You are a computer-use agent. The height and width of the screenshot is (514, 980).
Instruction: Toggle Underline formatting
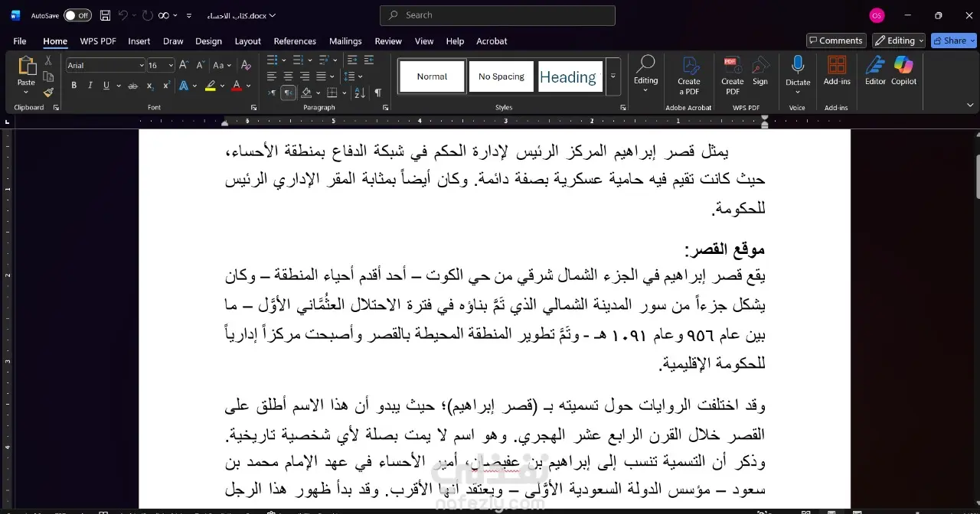click(x=106, y=86)
